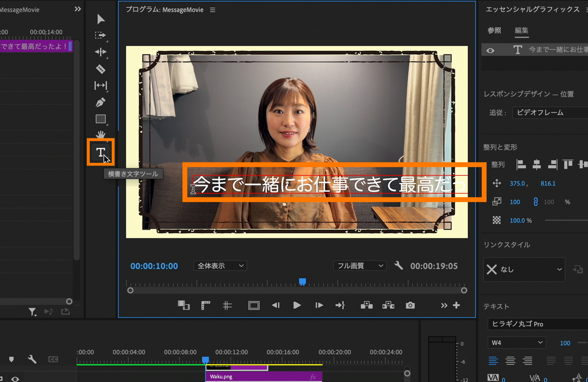The height and width of the screenshot is (382, 588).
Task: Select the purple caption clip できて最高だったよ！
Action: click(36, 46)
